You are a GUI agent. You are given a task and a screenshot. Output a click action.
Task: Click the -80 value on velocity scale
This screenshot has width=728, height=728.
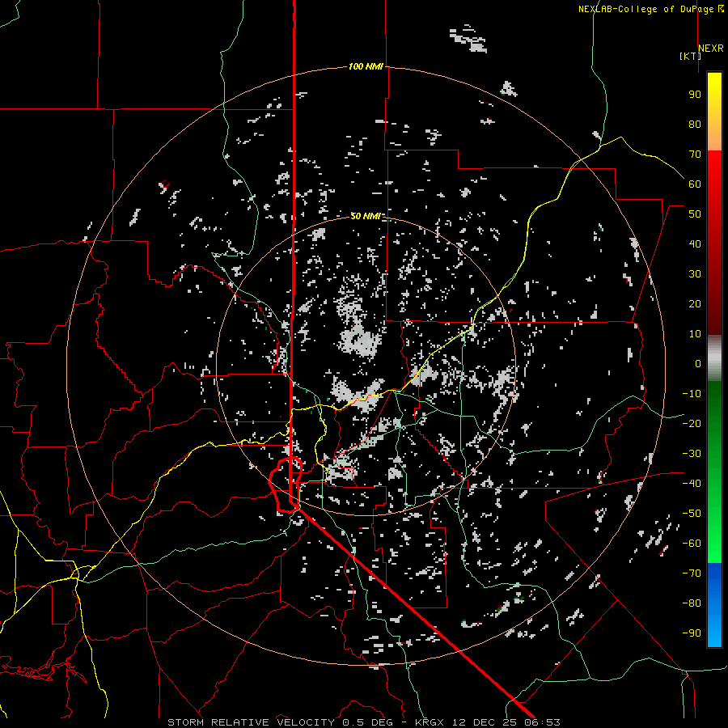[x=692, y=603]
